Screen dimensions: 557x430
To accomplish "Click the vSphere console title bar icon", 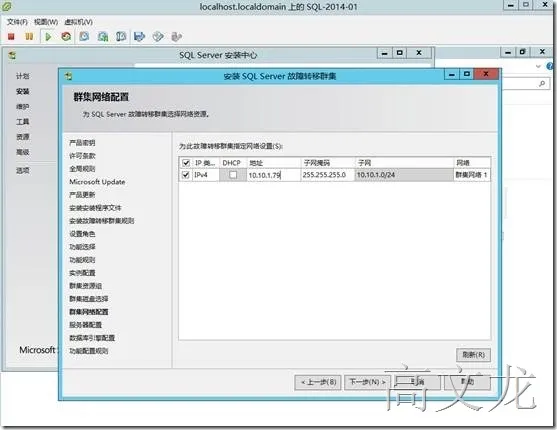I will point(7,6).
